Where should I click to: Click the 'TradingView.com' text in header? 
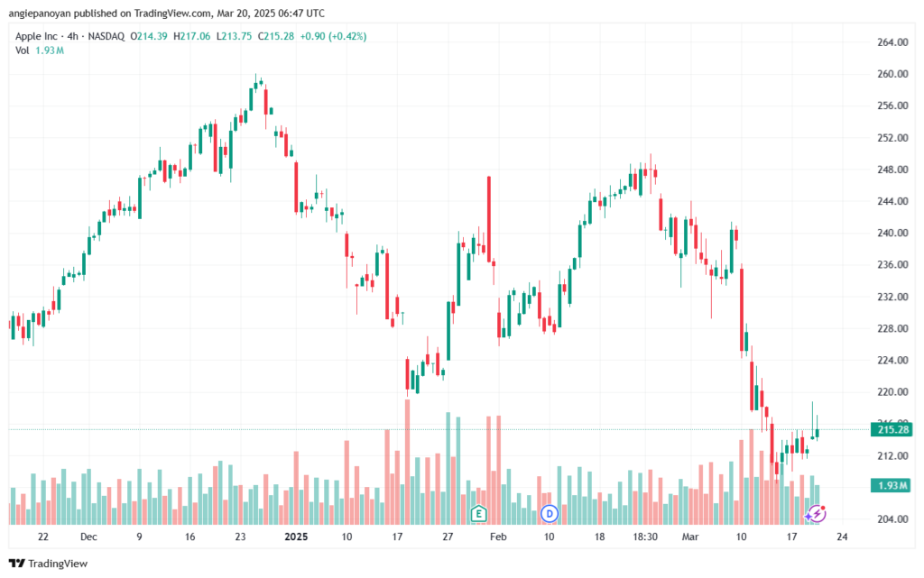(x=172, y=13)
